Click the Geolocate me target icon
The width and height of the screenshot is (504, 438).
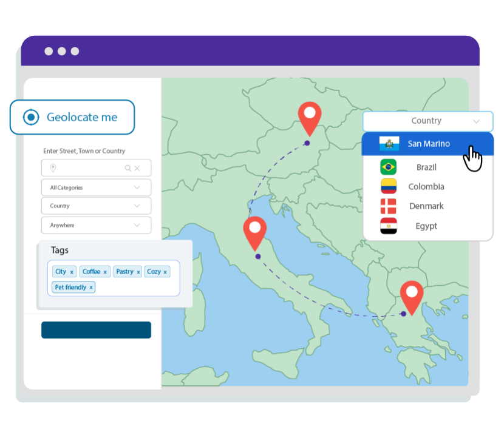pos(30,117)
